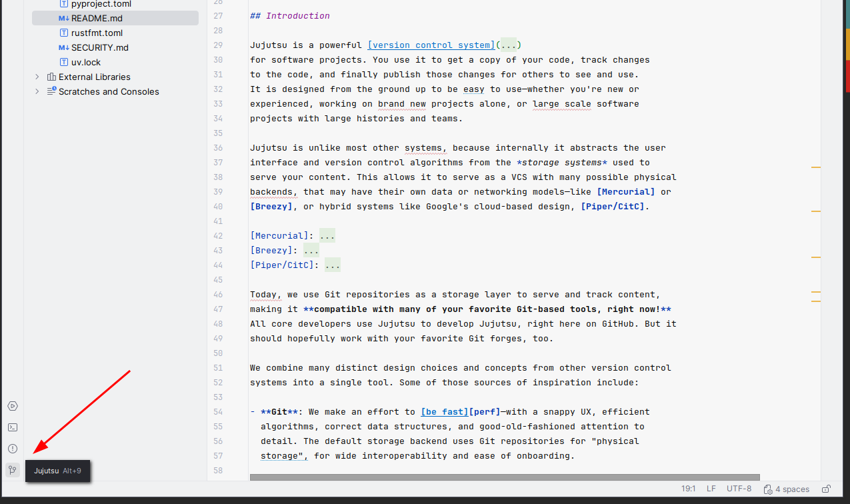Open the 4 spaces indent settings
Viewport: 850px width, 504px height.
(787, 489)
